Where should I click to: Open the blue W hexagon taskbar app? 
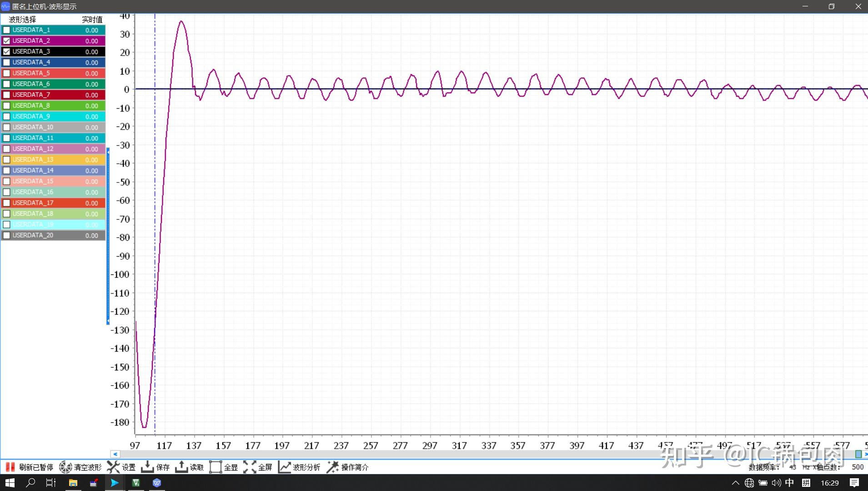pyautogui.click(x=157, y=483)
